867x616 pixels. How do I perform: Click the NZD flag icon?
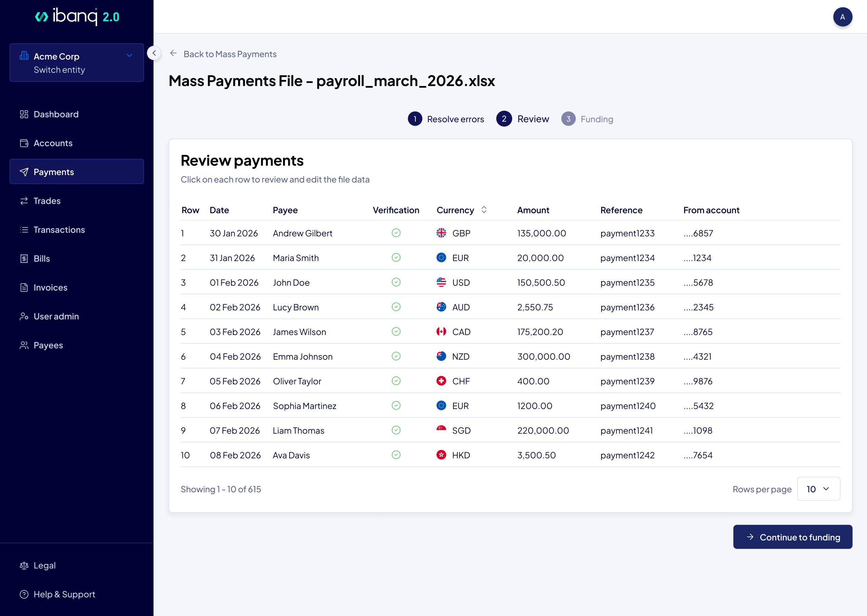coord(441,356)
